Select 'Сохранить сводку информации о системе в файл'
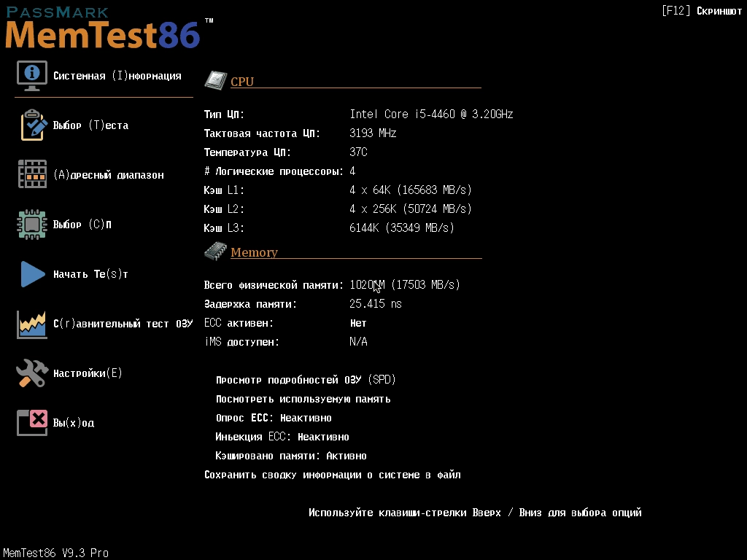This screenshot has width=747, height=560. point(333,475)
